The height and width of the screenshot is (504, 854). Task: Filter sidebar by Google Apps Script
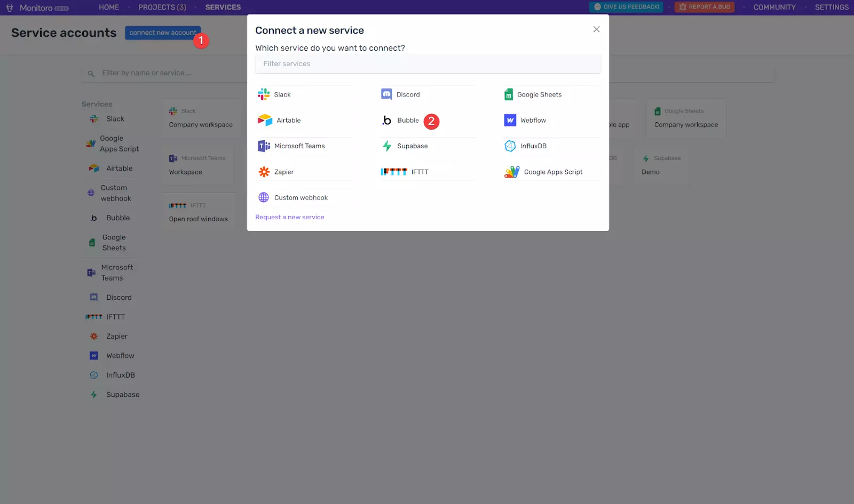point(112,143)
